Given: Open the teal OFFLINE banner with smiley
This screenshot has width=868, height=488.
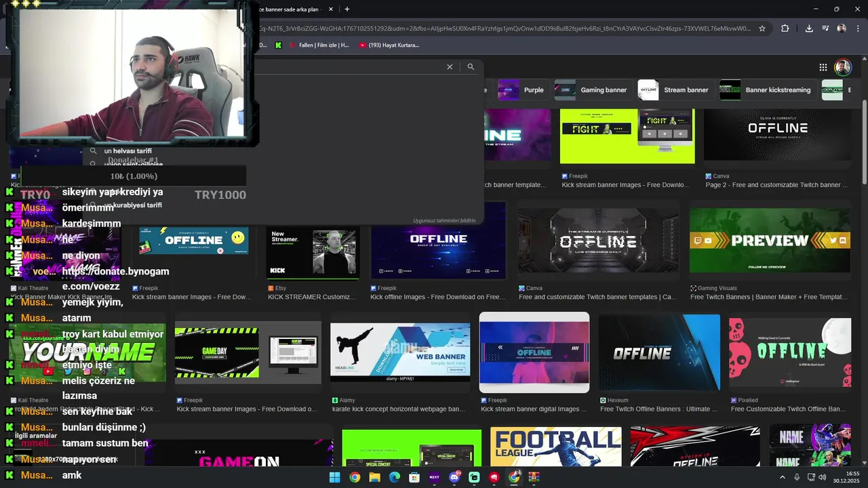Looking at the screenshot, I should pyautogui.click(x=193, y=241).
